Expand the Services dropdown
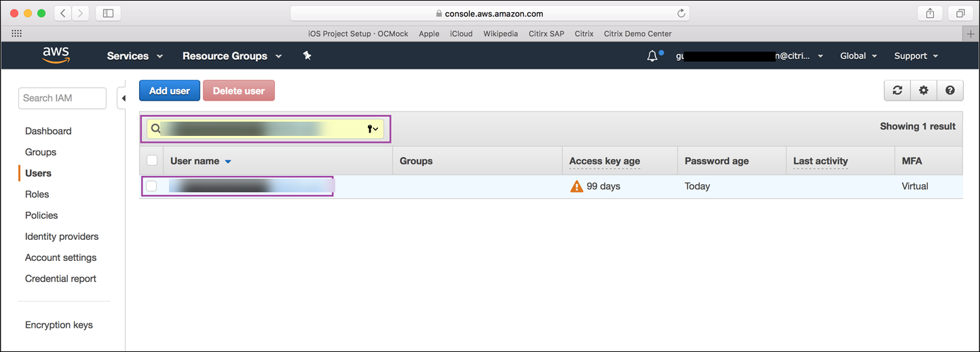The width and height of the screenshot is (980, 352). click(135, 56)
